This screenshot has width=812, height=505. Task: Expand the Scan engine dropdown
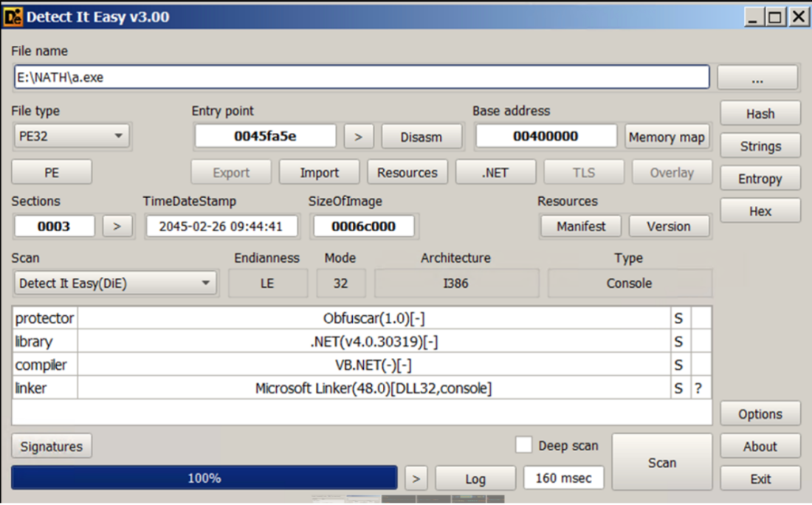point(115,284)
